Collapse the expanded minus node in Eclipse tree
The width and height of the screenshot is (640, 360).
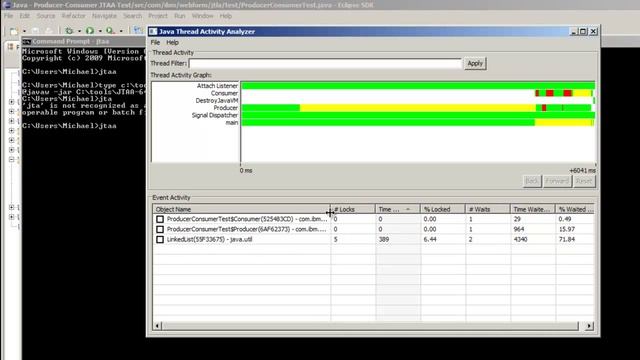(x=11, y=160)
